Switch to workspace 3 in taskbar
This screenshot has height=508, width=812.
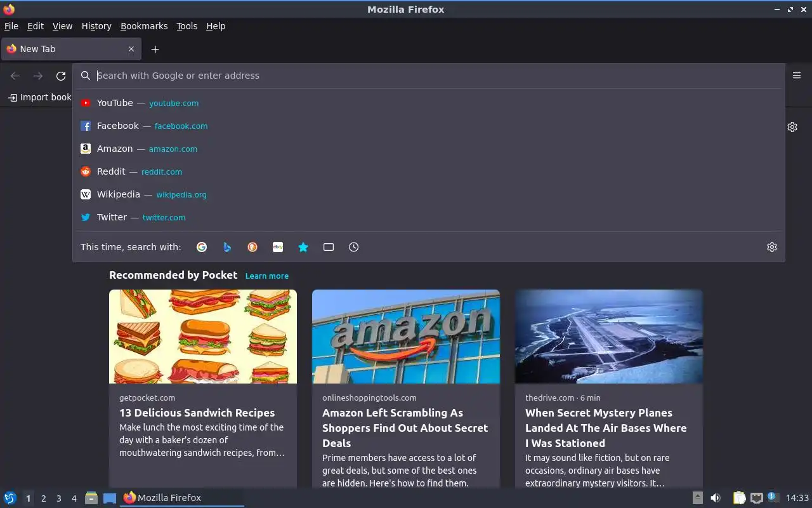click(x=58, y=498)
